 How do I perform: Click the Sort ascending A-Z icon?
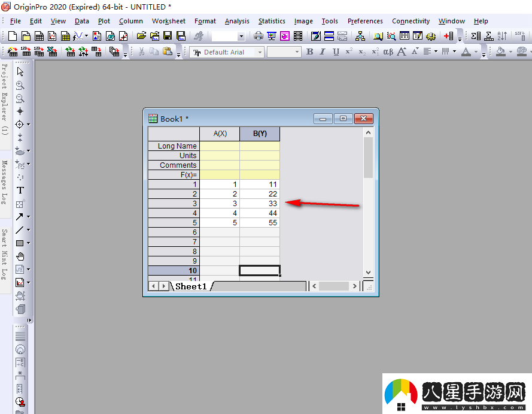(502, 37)
